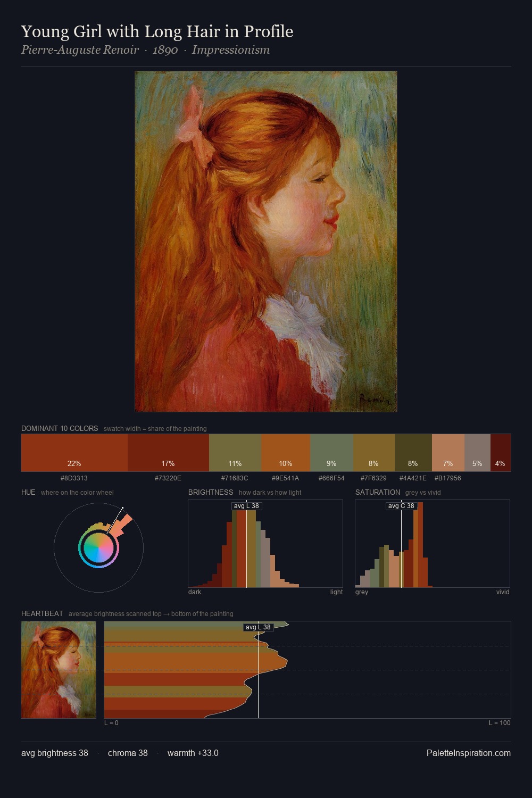
Task: Click the 'avg L 38' marker in Heartbeat
Action: pyautogui.click(x=258, y=627)
